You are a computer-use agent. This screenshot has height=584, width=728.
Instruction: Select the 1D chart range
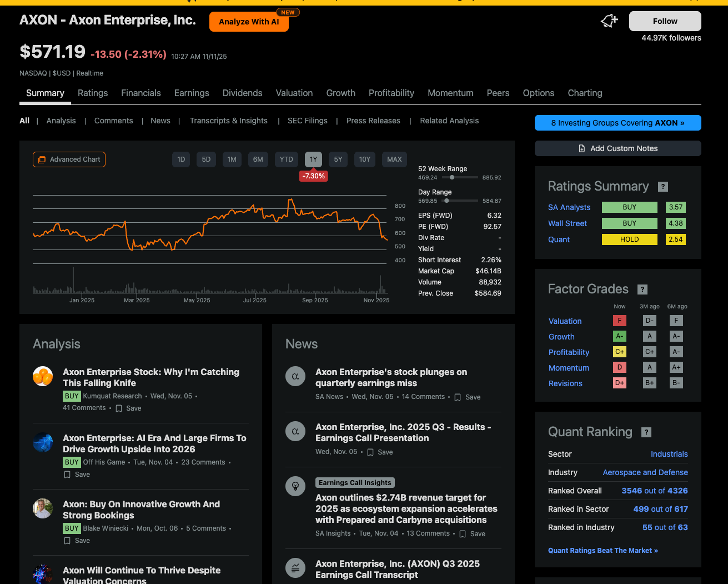click(181, 159)
